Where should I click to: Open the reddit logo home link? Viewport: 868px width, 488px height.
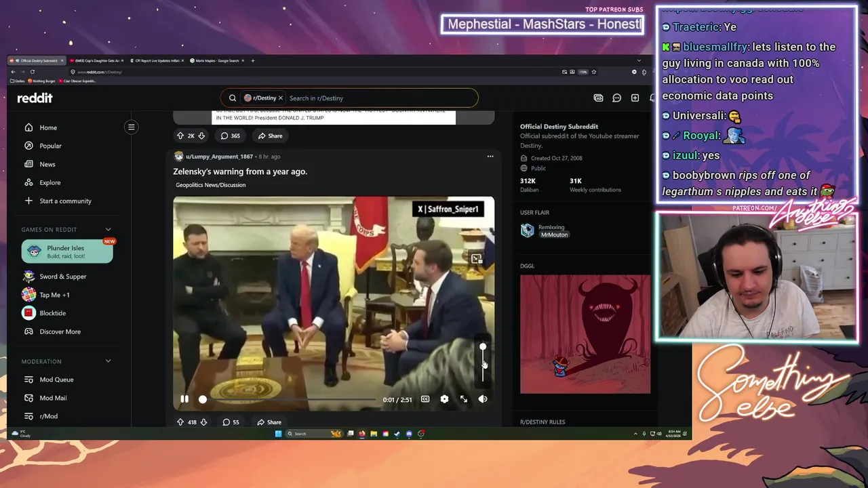click(35, 98)
